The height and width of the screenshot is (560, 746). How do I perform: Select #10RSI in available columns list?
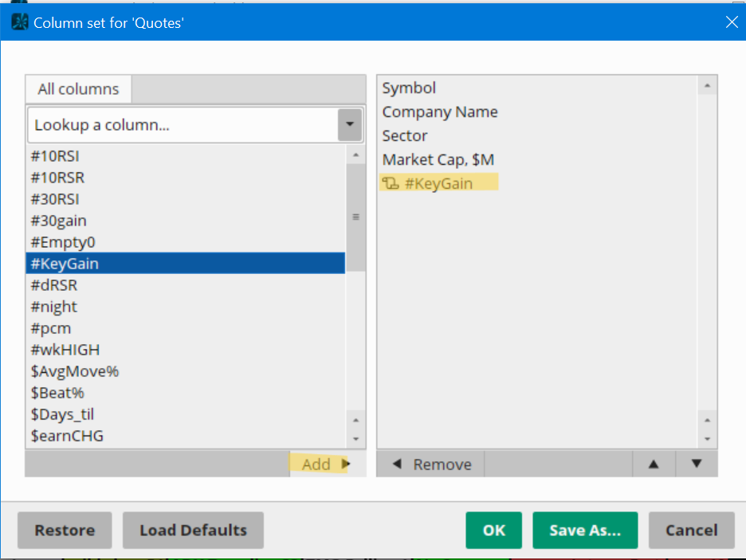pyautogui.click(x=186, y=156)
